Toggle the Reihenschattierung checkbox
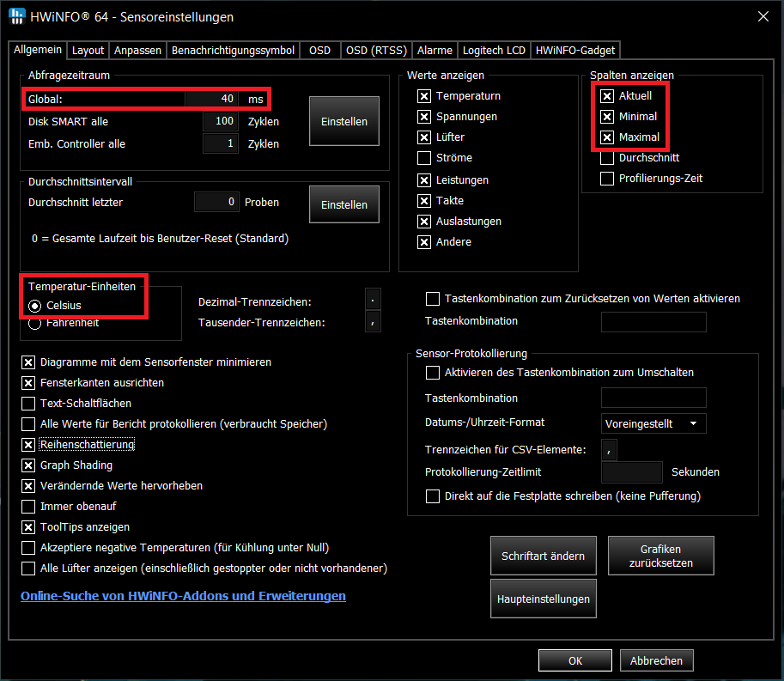The width and height of the screenshot is (784, 681). 28,445
